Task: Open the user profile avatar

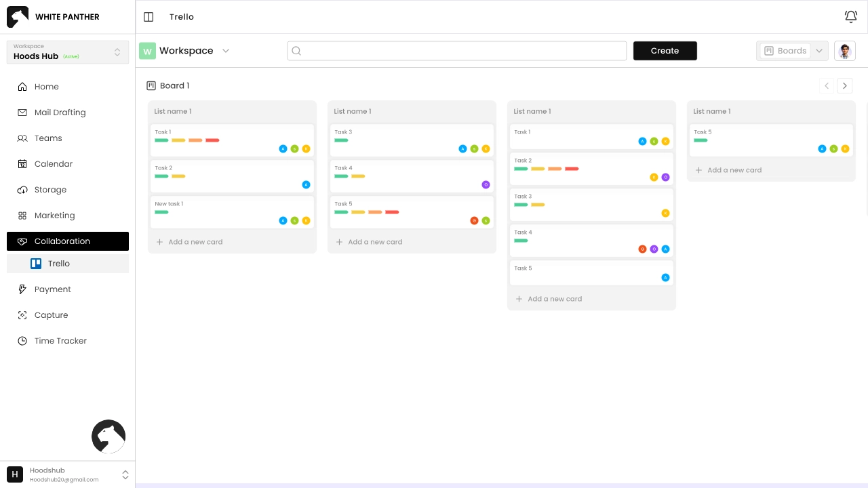Action: (x=844, y=51)
